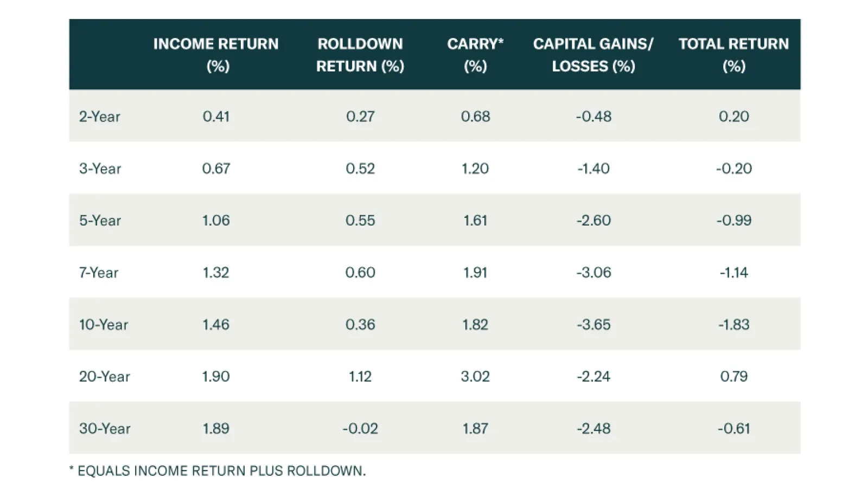Click the 3-Year row label
Image resolution: width=868 pixels, height=490 pixels.
[100, 169]
